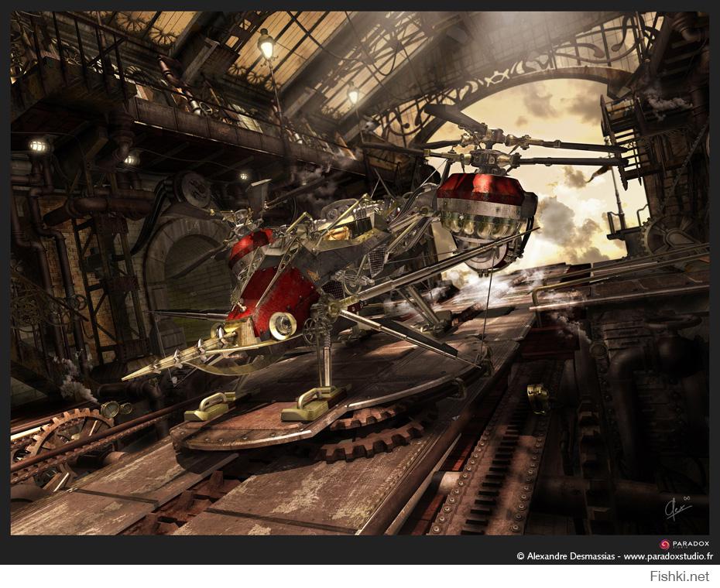Click the Paradox studio name text
The image size is (720, 588).
tap(691, 544)
